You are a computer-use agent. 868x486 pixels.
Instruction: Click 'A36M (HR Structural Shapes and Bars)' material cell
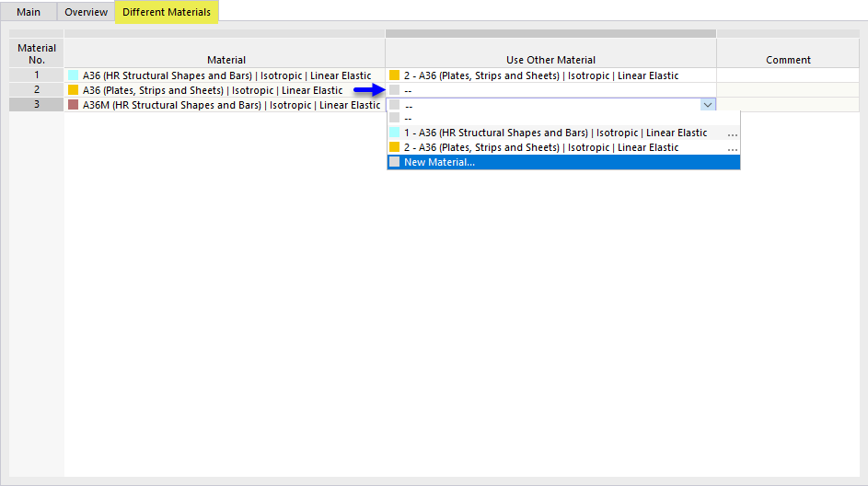[225, 105]
